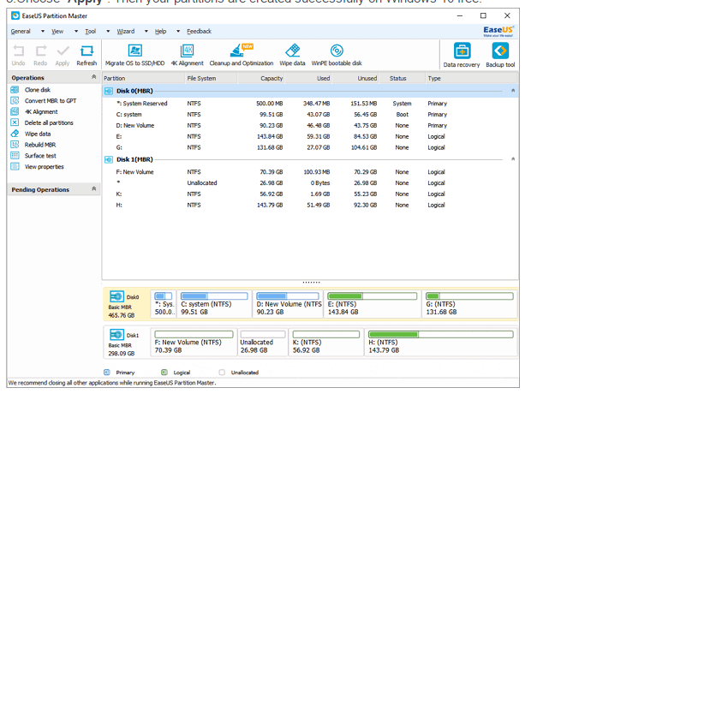728x728 pixels.
Task: Select the F: New Volume row
Action: (310, 172)
